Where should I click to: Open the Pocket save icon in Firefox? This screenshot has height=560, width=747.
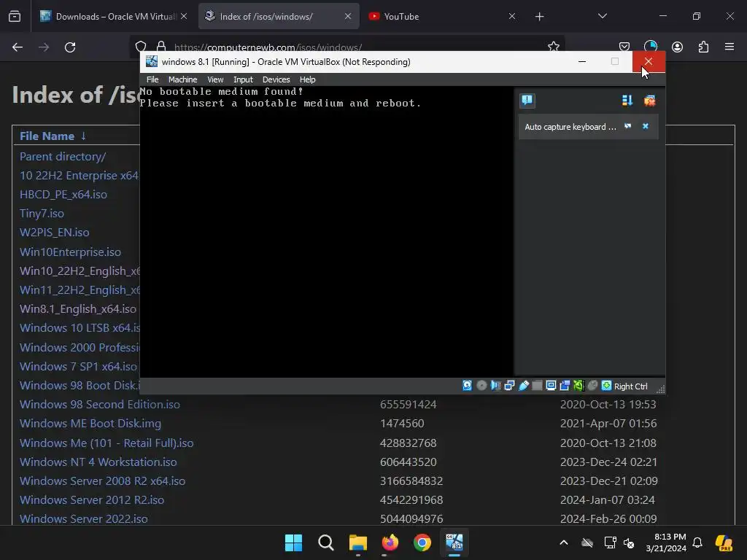[624, 47]
